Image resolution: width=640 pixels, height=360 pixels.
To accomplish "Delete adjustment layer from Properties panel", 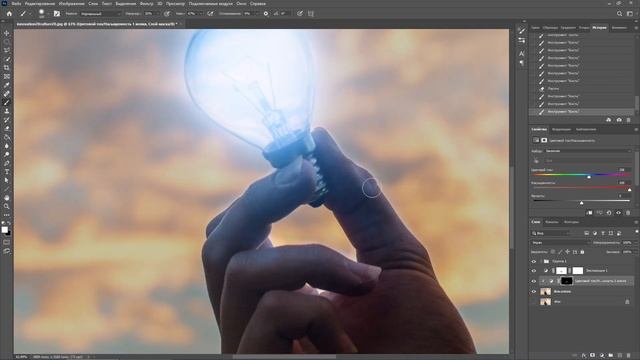I will click(628, 213).
